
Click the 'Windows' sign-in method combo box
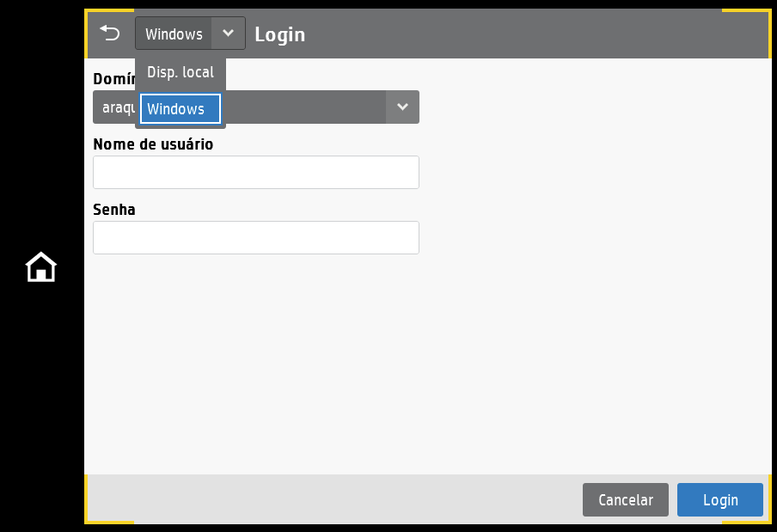click(174, 34)
